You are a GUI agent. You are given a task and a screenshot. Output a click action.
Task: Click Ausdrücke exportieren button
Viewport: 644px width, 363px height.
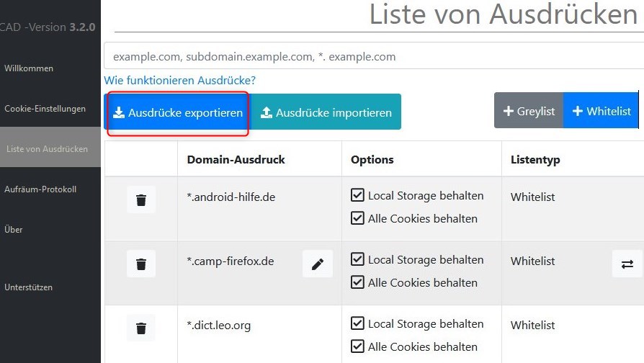(178, 113)
